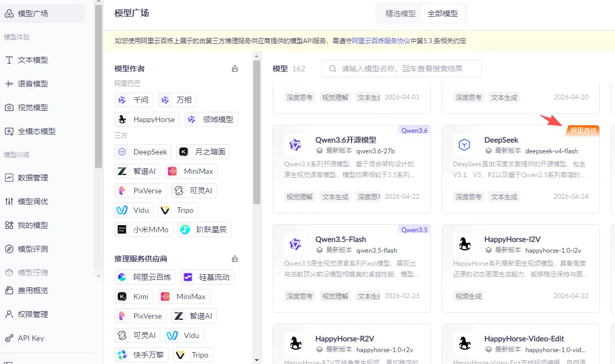The width and height of the screenshot is (615, 364).
Task: Click the search magnifier icon
Action: pyautogui.click(x=333, y=69)
